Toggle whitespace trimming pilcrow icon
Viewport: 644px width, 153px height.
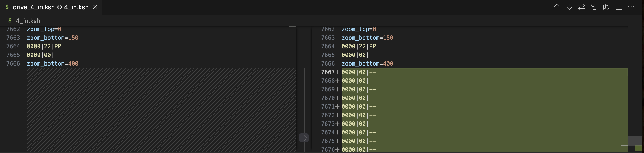(x=594, y=7)
